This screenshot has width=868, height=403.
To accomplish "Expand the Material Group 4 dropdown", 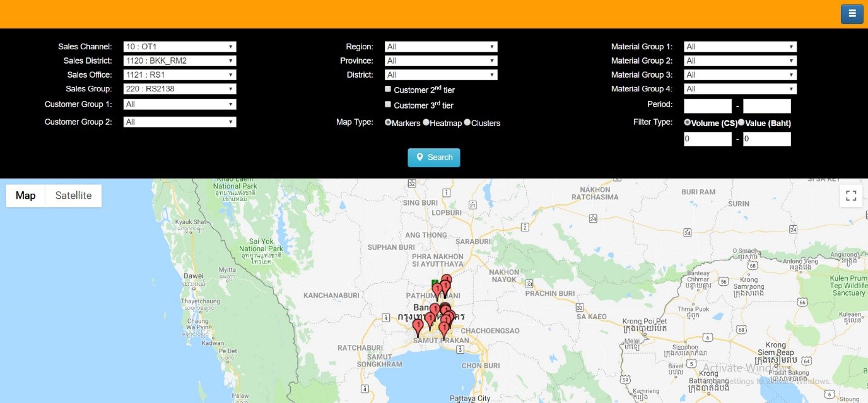I will pos(741,89).
